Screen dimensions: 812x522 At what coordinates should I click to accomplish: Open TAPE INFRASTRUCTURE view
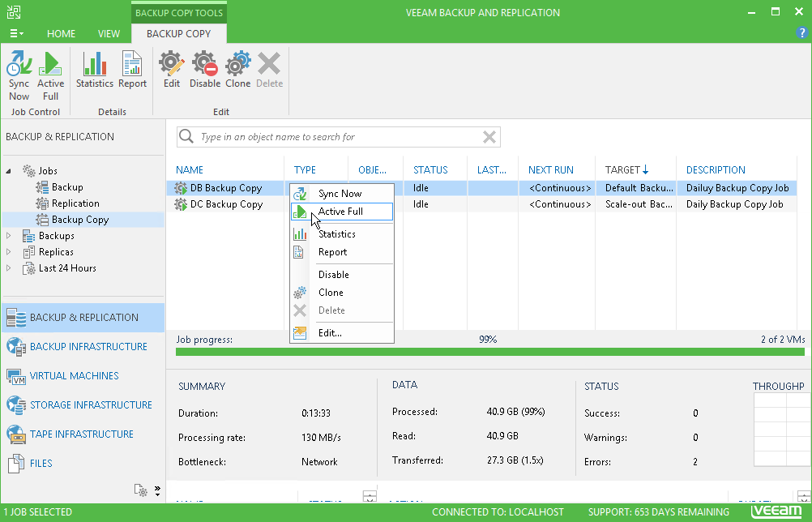(x=83, y=434)
